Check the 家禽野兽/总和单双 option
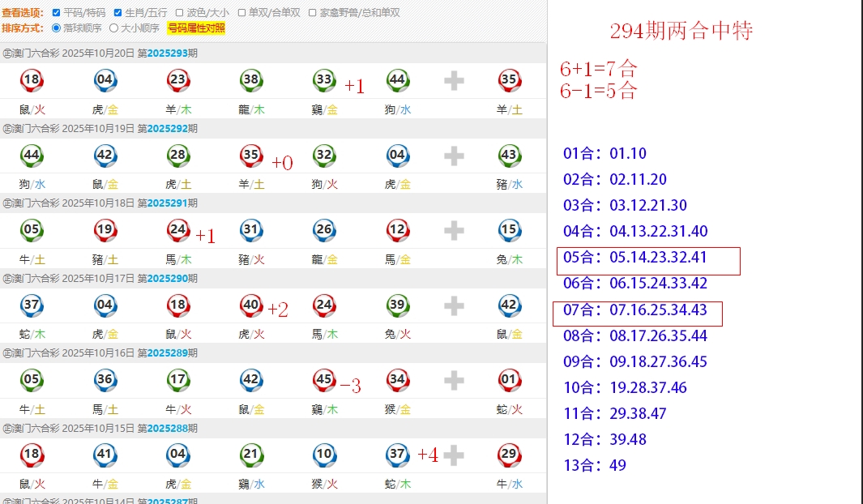863x504 pixels. click(313, 13)
